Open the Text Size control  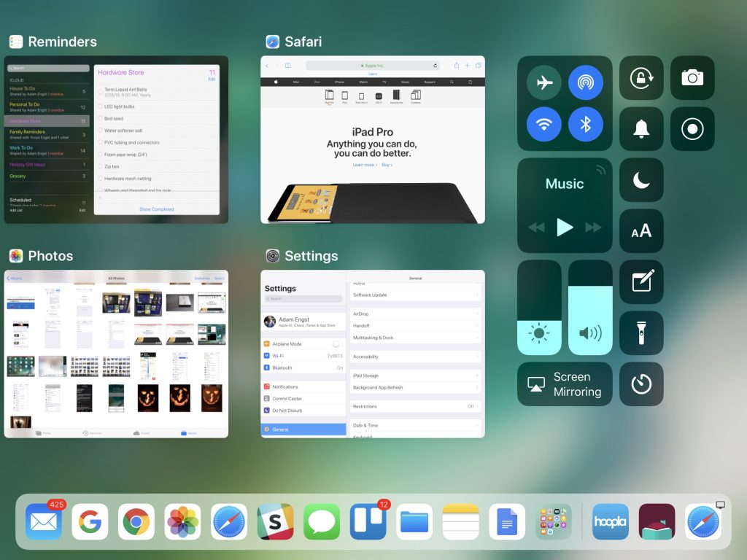pos(641,231)
